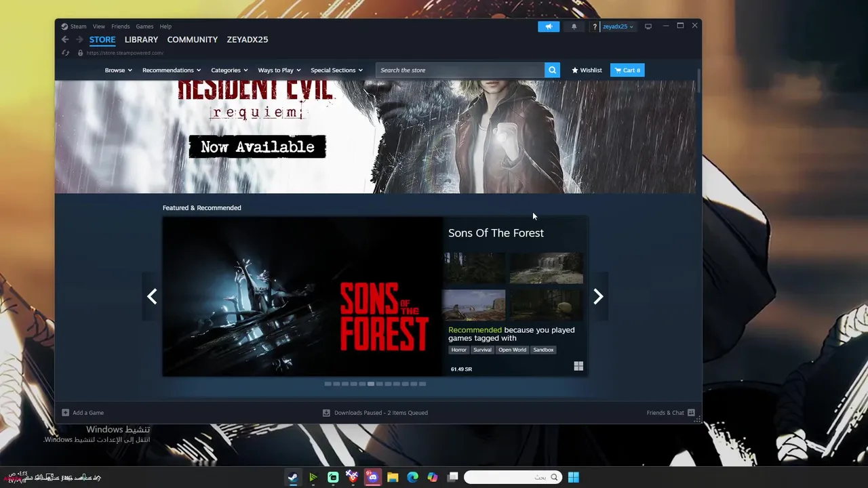868x488 pixels.
Task: Click the Survival tag
Action: (x=482, y=350)
